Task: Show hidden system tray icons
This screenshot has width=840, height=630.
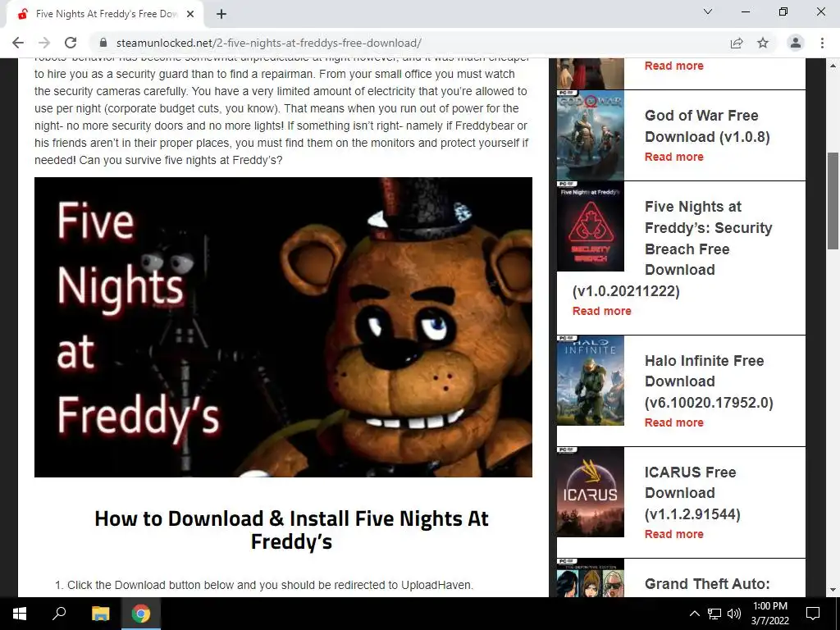Action: pos(694,614)
